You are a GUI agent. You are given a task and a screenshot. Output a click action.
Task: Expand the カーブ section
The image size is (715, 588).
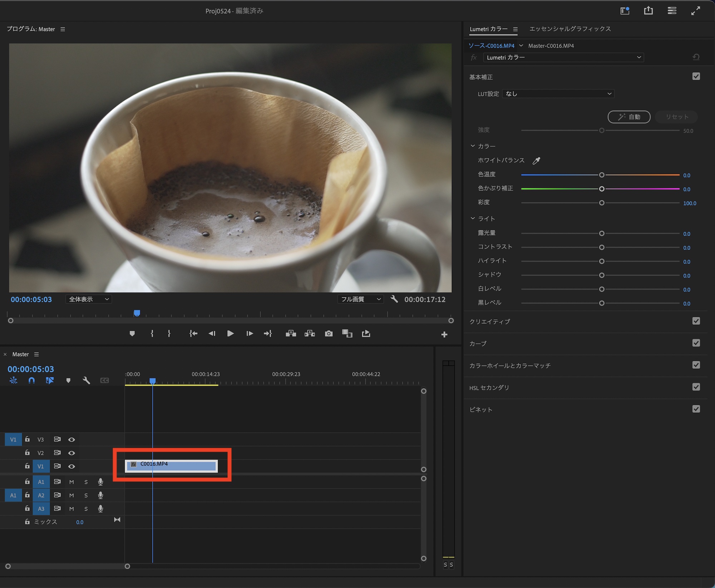click(x=478, y=343)
